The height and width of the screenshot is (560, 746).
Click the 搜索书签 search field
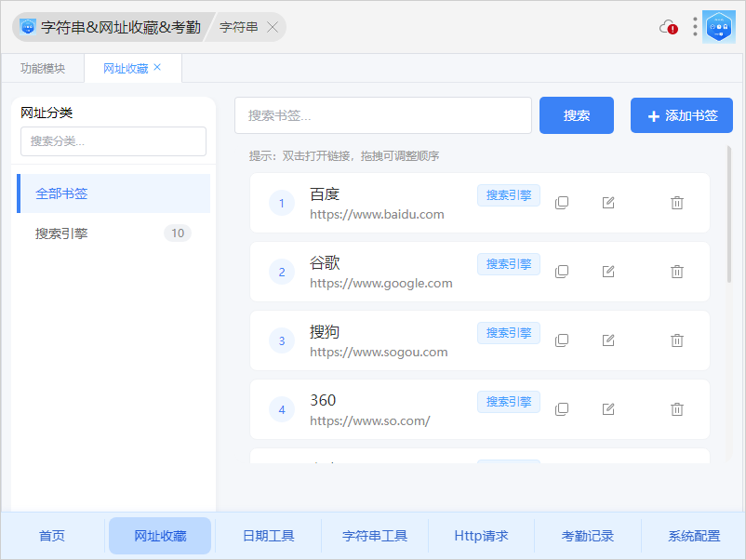[x=383, y=115]
